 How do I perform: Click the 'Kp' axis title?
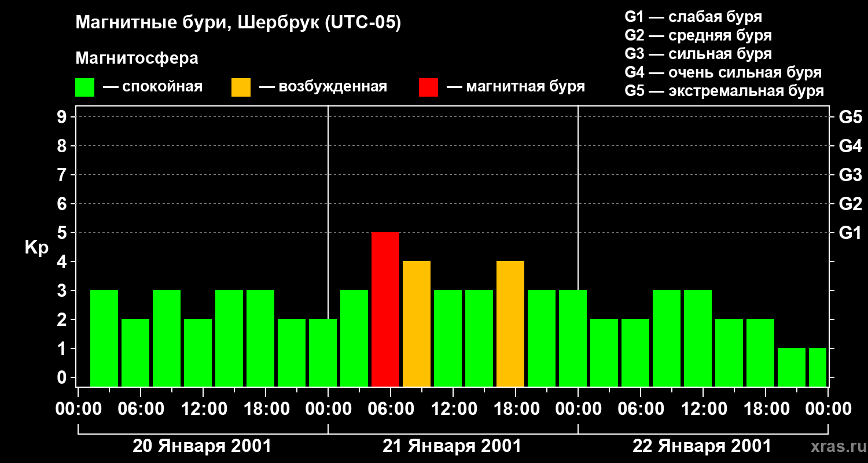click(36, 248)
